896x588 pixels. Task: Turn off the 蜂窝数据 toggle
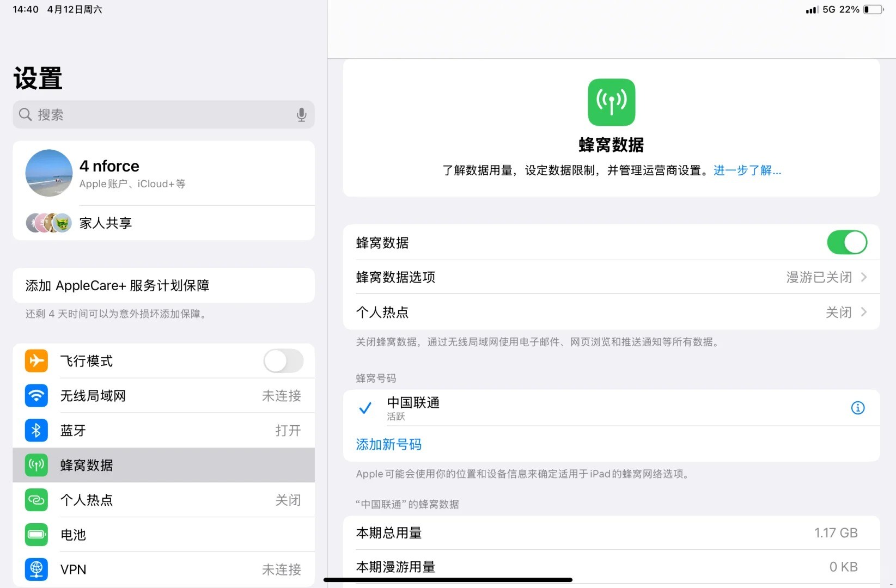847,242
